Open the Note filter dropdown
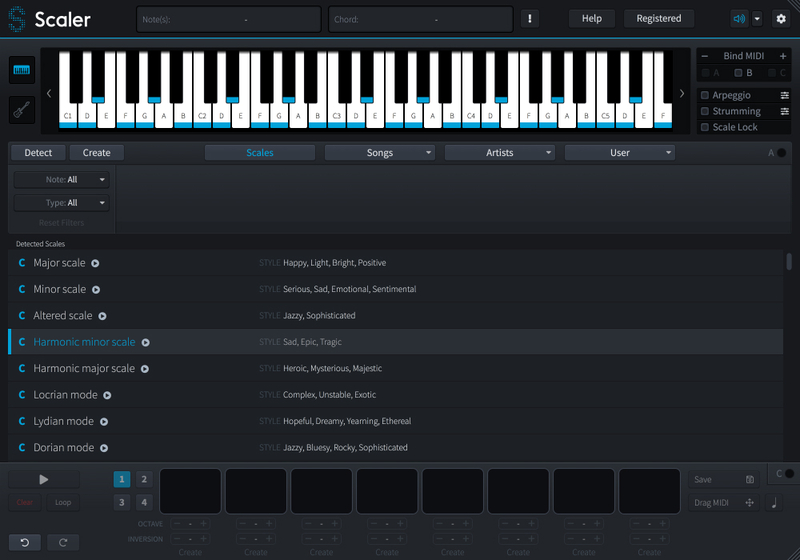The image size is (800, 560). coord(61,180)
